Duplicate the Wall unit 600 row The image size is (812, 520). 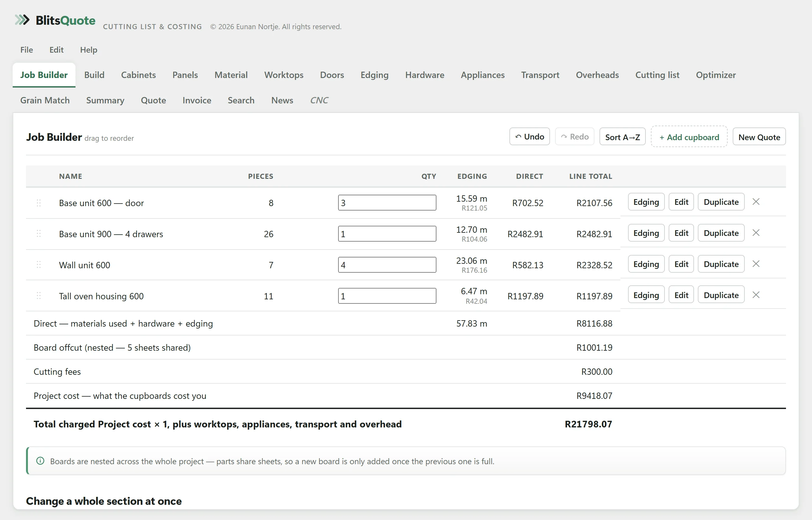tap(721, 264)
